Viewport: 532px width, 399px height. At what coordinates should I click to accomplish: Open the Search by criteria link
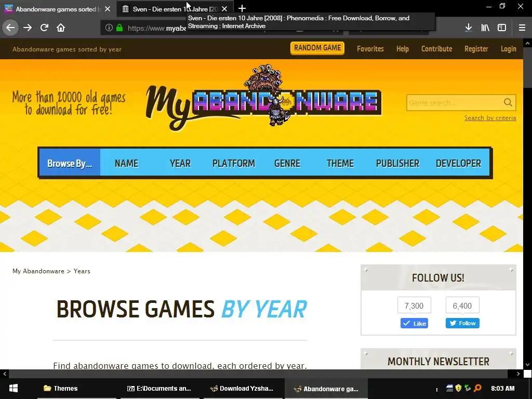pyautogui.click(x=490, y=118)
